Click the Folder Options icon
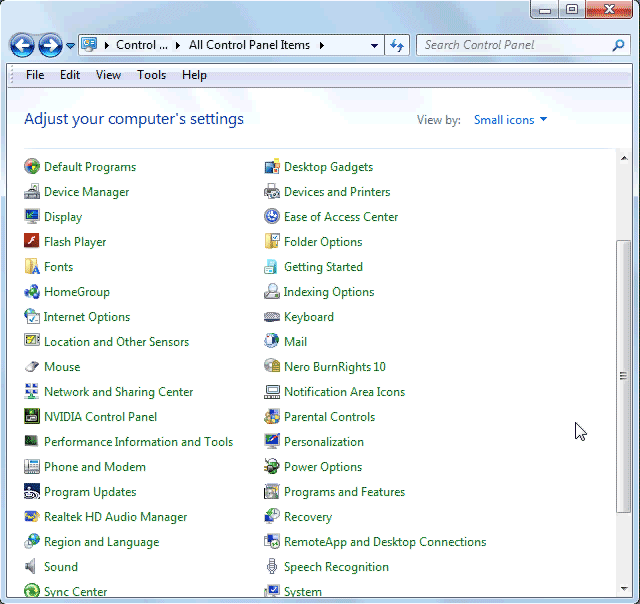640x604 pixels. click(x=272, y=241)
